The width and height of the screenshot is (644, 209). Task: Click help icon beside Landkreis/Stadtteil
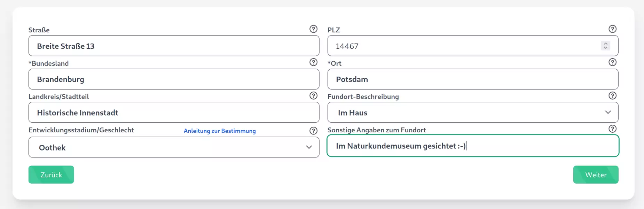tap(313, 95)
